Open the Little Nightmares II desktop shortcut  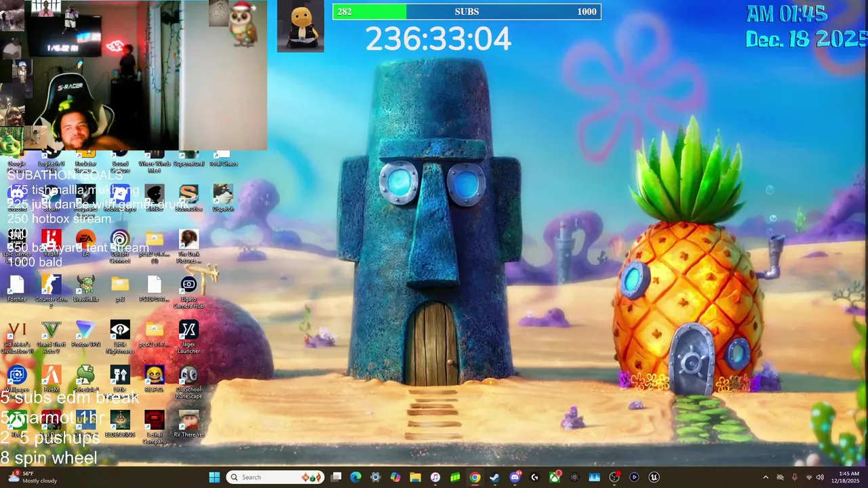click(x=120, y=381)
